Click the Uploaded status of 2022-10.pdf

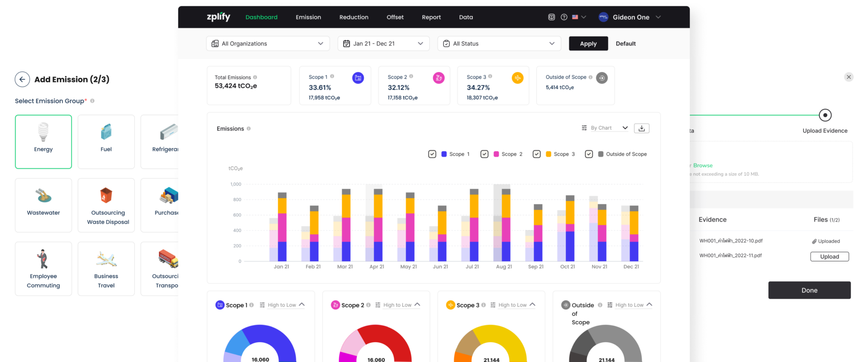click(x=826, y=241)
